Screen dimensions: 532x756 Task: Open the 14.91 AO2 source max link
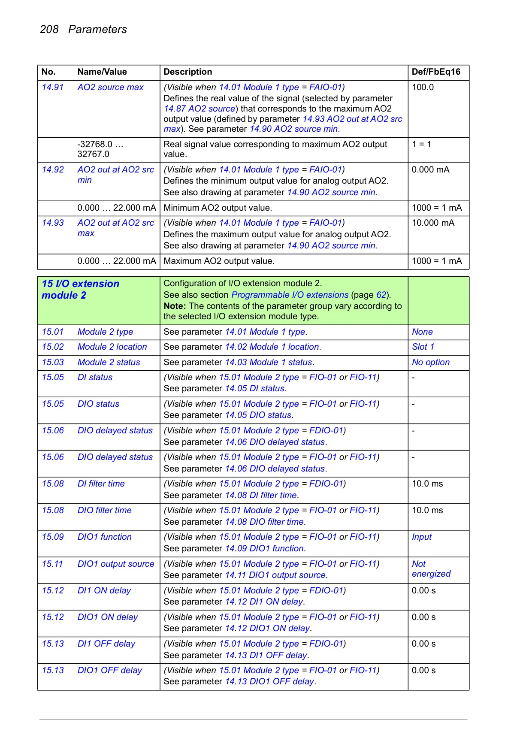(93, 87)
